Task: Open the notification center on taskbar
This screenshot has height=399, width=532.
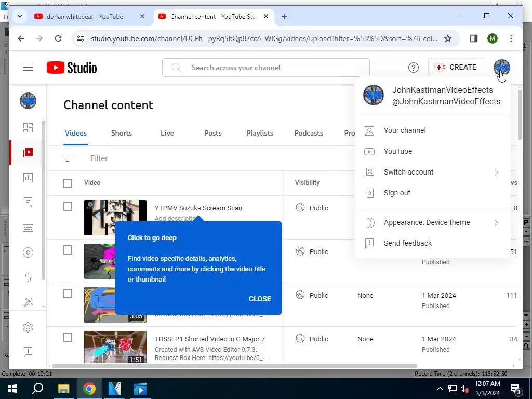Action: [516, 389]
